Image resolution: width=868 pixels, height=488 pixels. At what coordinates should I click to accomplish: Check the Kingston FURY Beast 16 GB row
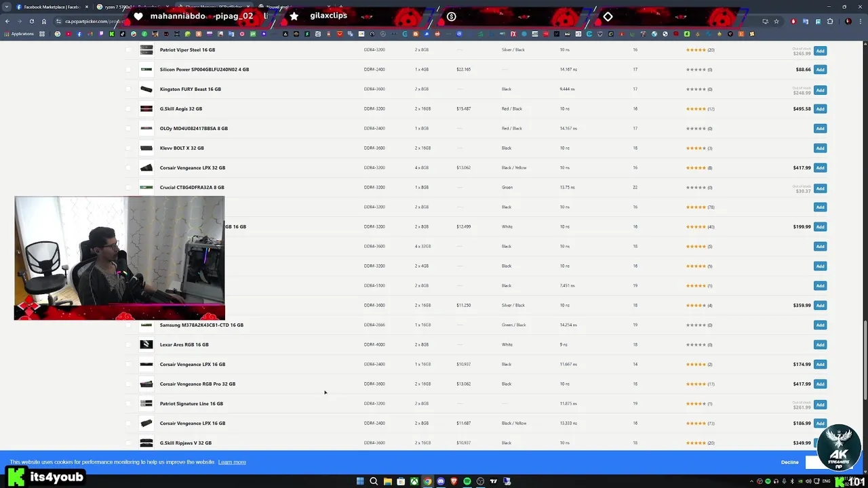128,89
